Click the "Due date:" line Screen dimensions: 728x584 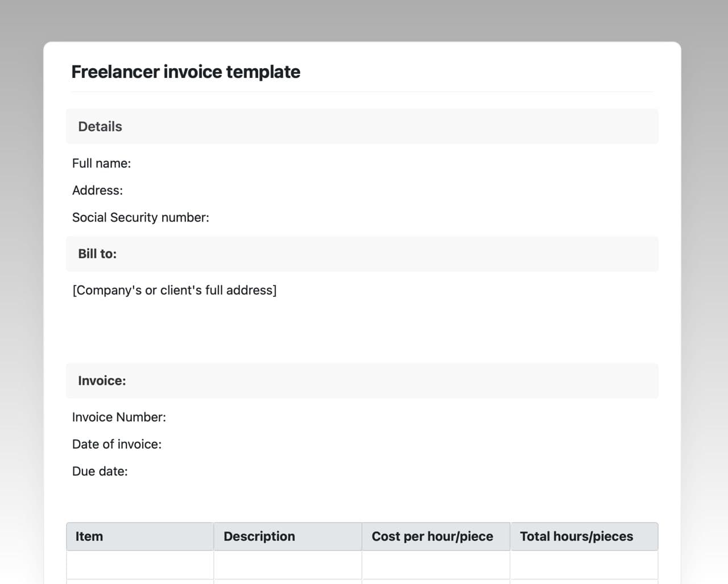(x=100, y=471)
